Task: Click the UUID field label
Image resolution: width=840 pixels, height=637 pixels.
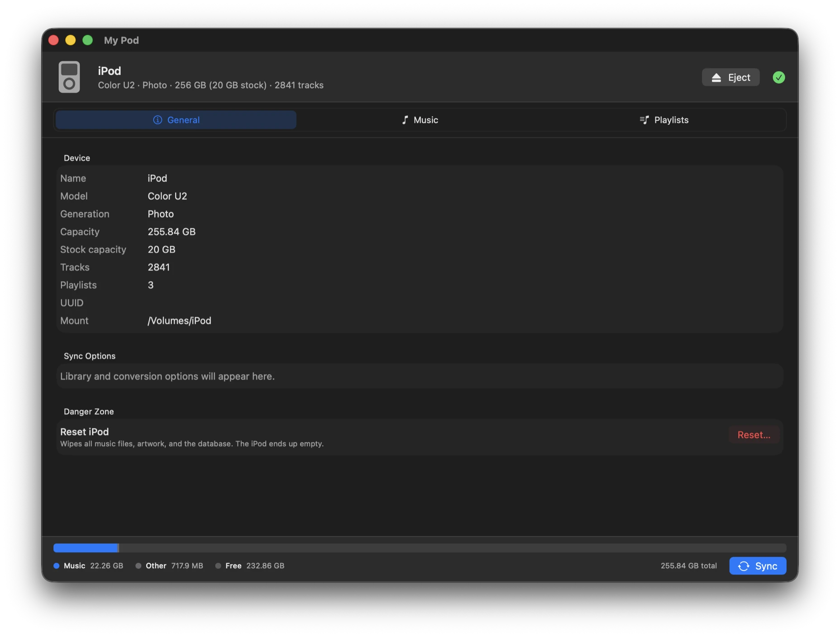Action: pyautogui.click(x=72, y=303)
